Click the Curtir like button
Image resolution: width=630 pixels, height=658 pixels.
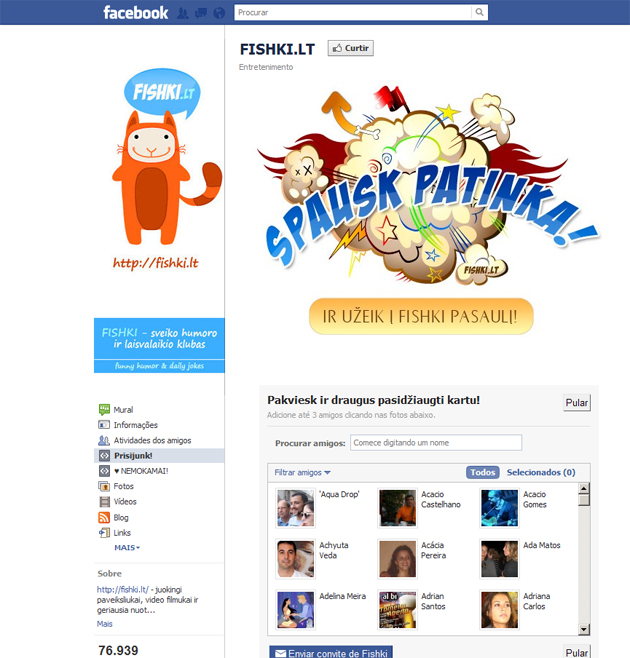coord(350,48)
